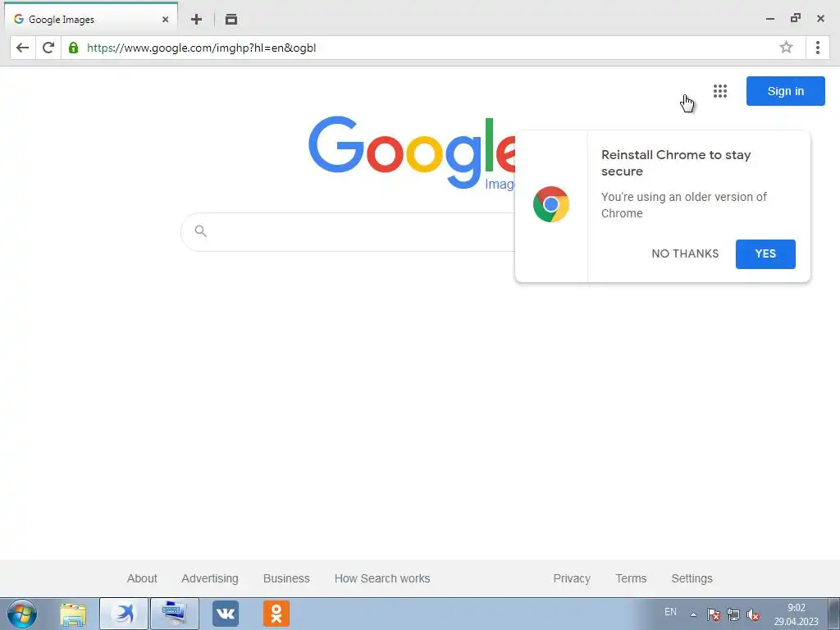Open the Business footer link
Screen dimensions: 840x630
pos(286,578)
